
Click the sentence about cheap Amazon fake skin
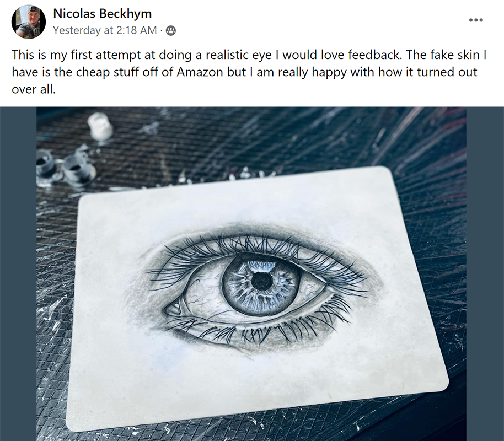pos(249,63)
